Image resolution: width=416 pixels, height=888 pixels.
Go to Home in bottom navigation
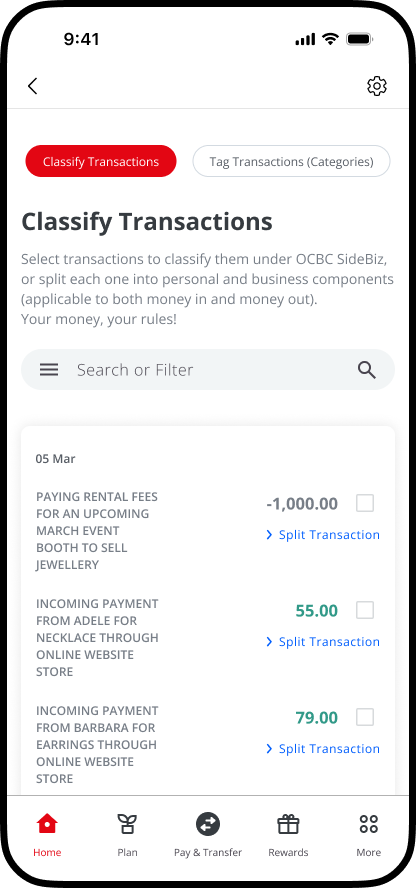pos(47,835)
